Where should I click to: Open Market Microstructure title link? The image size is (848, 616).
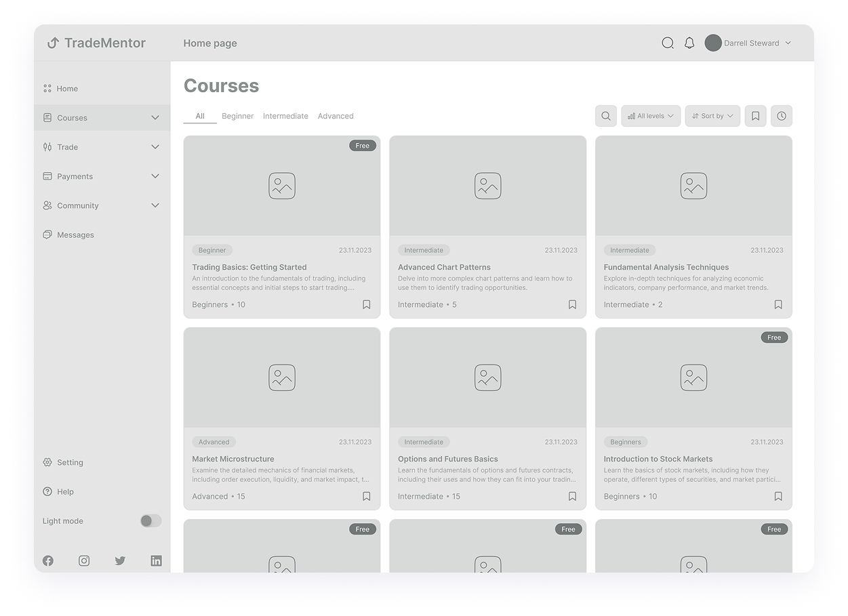coord(233,459)
